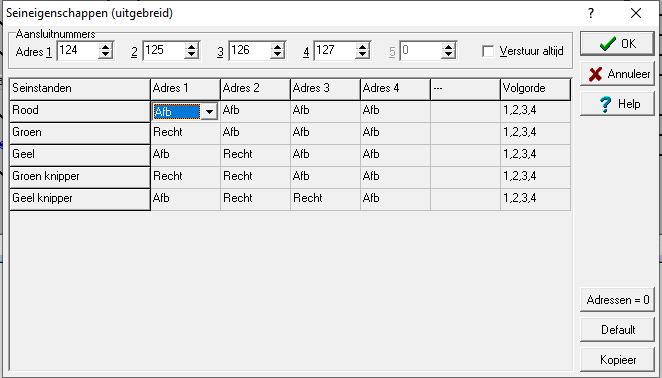Select Geel knipper Adres 3 Recht cell
The height and width of the screenshot is (378, 662).
pyautogui.click(x=326, y=199)
